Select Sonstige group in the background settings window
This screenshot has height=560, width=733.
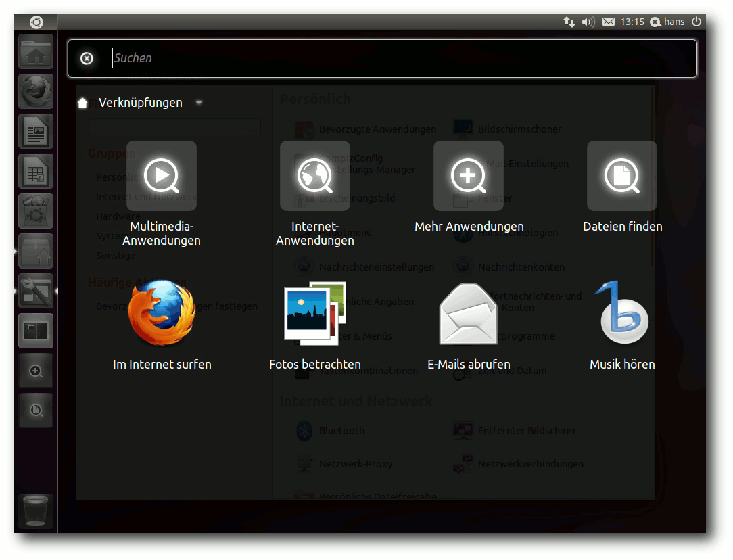(x=116, y=256)
